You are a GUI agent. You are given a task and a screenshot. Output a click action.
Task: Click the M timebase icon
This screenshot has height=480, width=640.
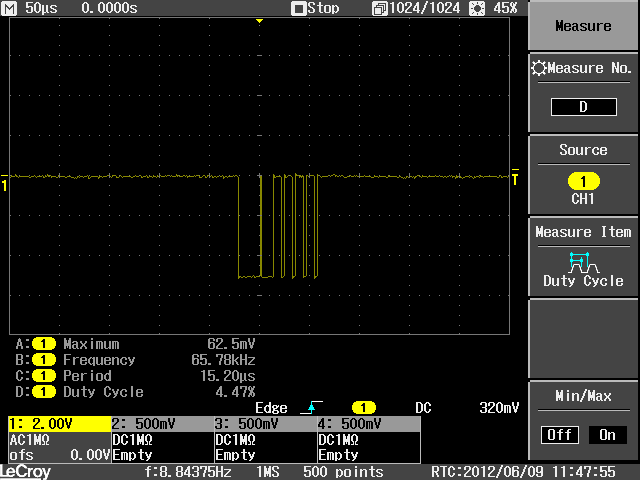9,8
